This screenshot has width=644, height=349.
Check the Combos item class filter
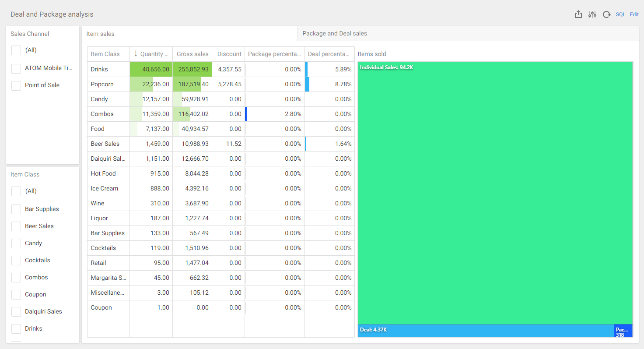tap(16, 278)
